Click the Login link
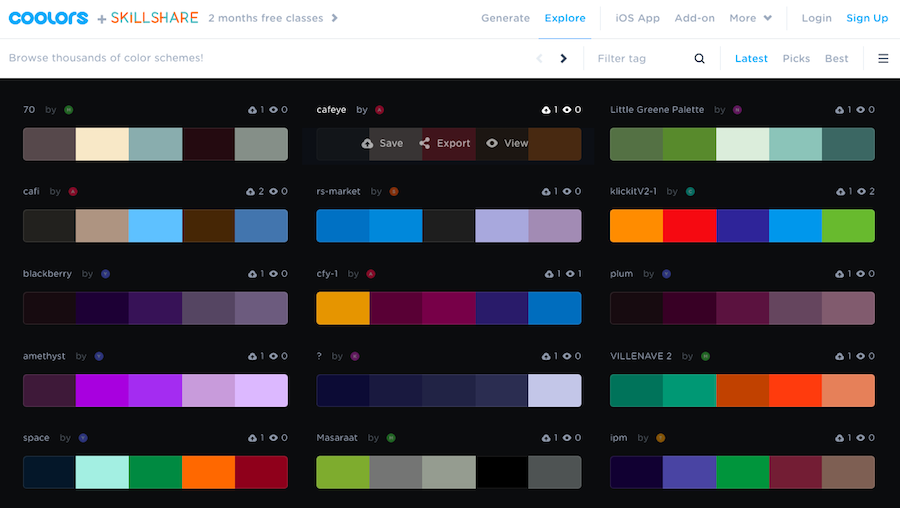This screenshot has height=508, width=900. pos(816,18)
